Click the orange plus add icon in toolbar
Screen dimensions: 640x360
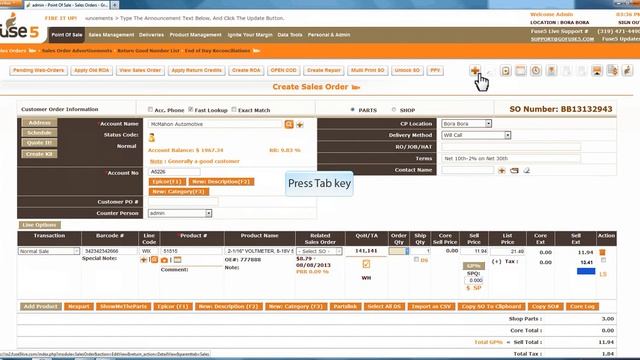475,71
